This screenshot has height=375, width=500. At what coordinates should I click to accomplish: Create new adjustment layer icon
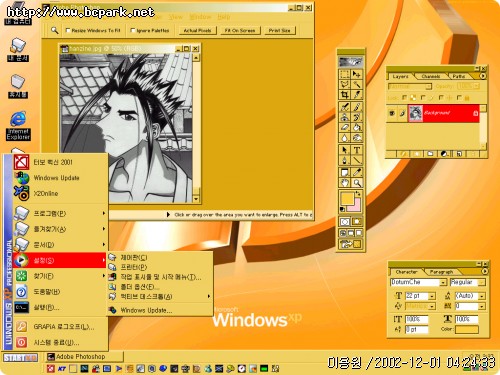[444, 154]
